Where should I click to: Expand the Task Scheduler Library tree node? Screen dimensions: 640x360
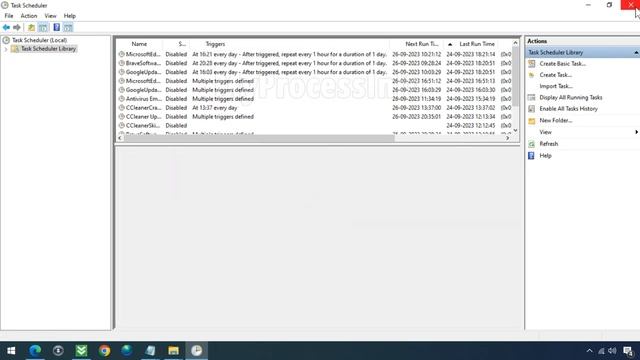point(6,49)
